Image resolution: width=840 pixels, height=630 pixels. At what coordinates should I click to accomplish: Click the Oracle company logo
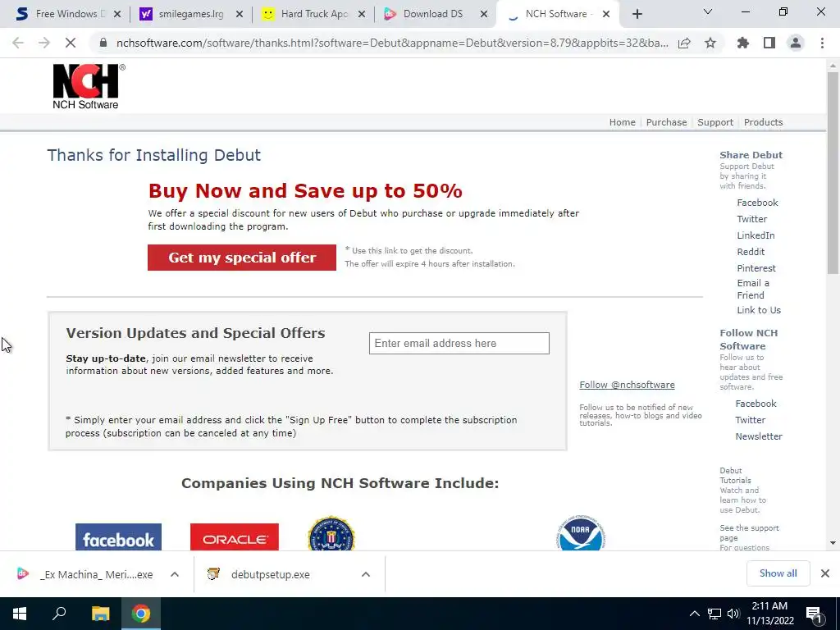click(x=234, y=536)
